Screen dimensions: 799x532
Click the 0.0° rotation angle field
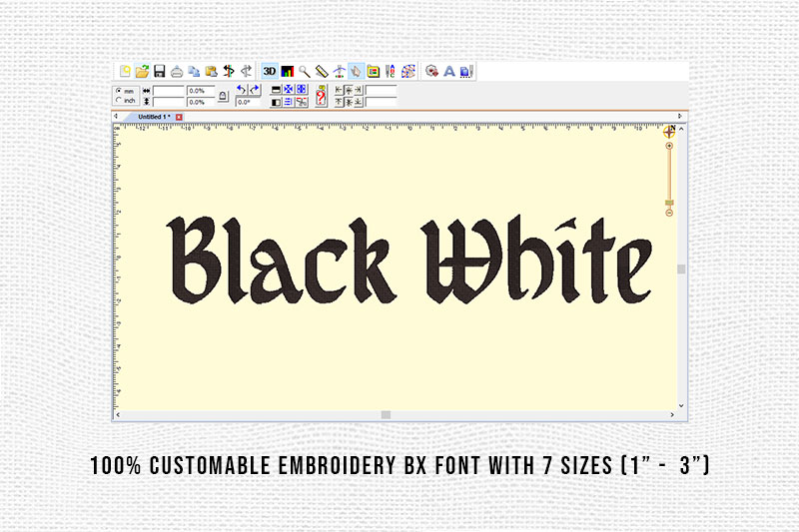click(248, 102)
